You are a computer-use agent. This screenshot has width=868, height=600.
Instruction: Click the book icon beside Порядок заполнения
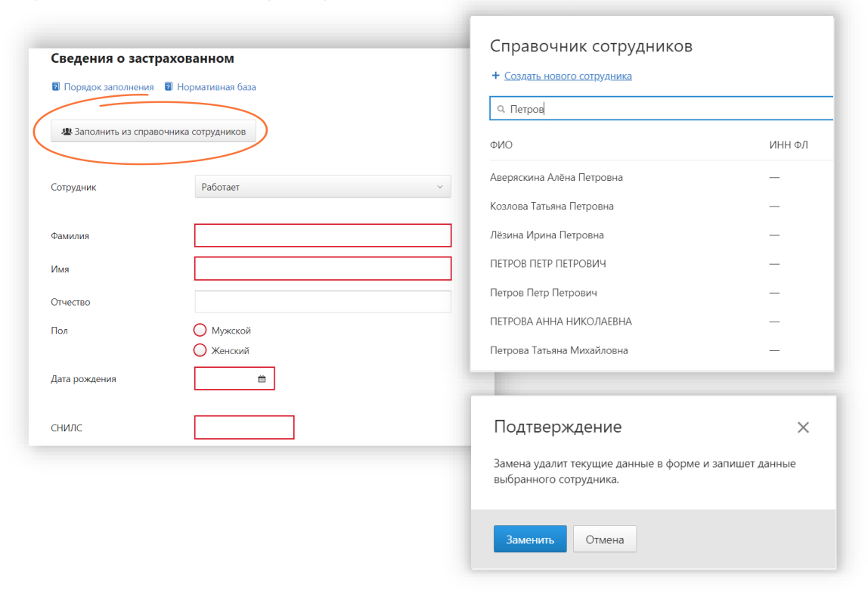[55, 87]
